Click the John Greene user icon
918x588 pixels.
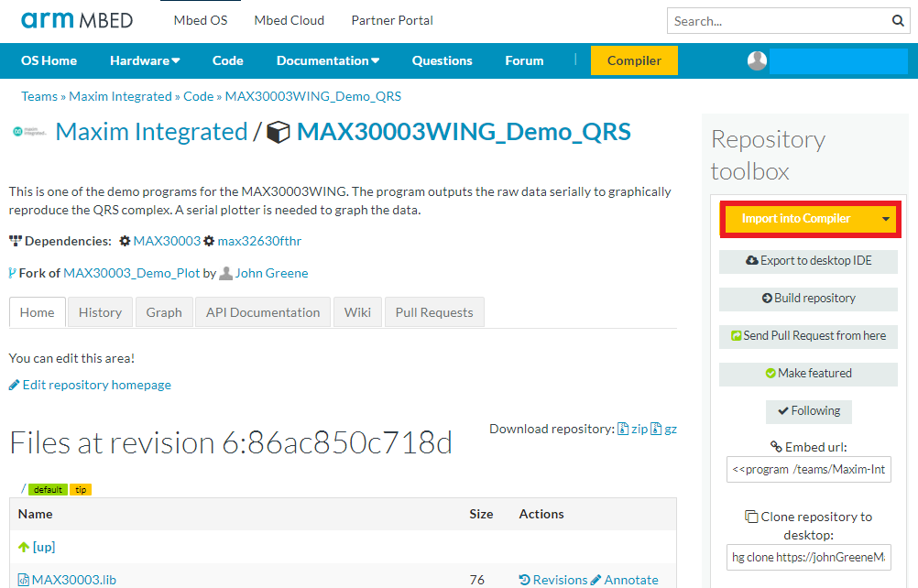[x=226, y=273]
